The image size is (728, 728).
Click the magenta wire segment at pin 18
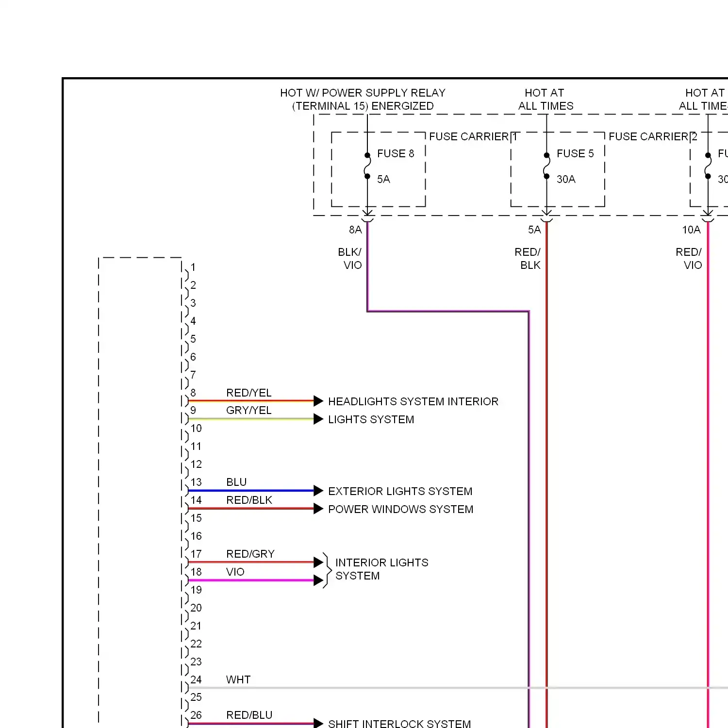pyautogui.click(x=251, y=580)
